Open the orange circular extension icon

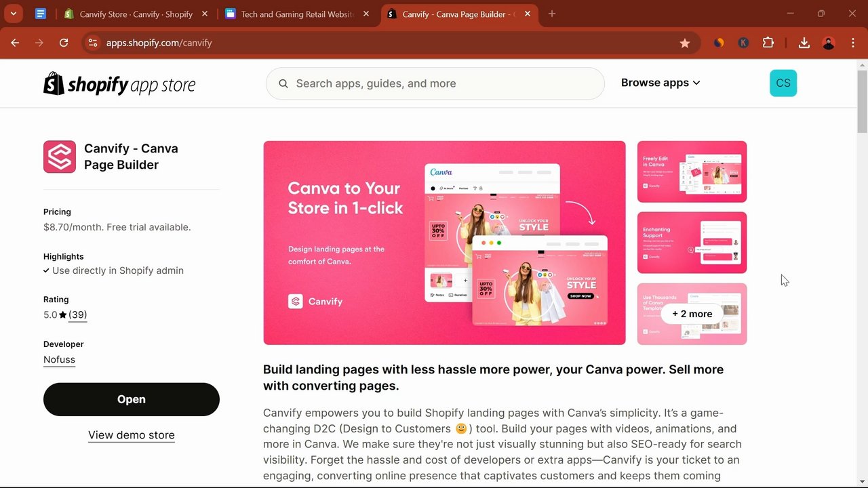pos(719,43)
